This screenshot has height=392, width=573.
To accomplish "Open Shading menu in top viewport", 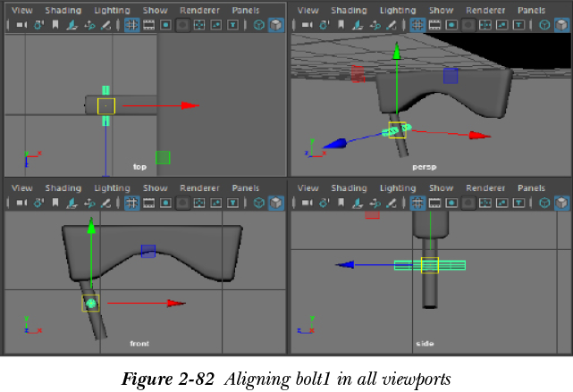I will click(63, 11).
